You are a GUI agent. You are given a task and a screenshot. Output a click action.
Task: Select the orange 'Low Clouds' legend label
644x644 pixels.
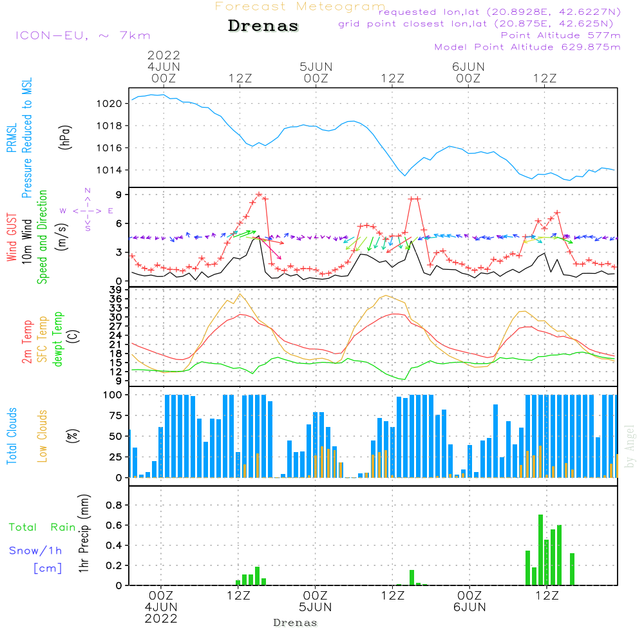coord(43,436)
